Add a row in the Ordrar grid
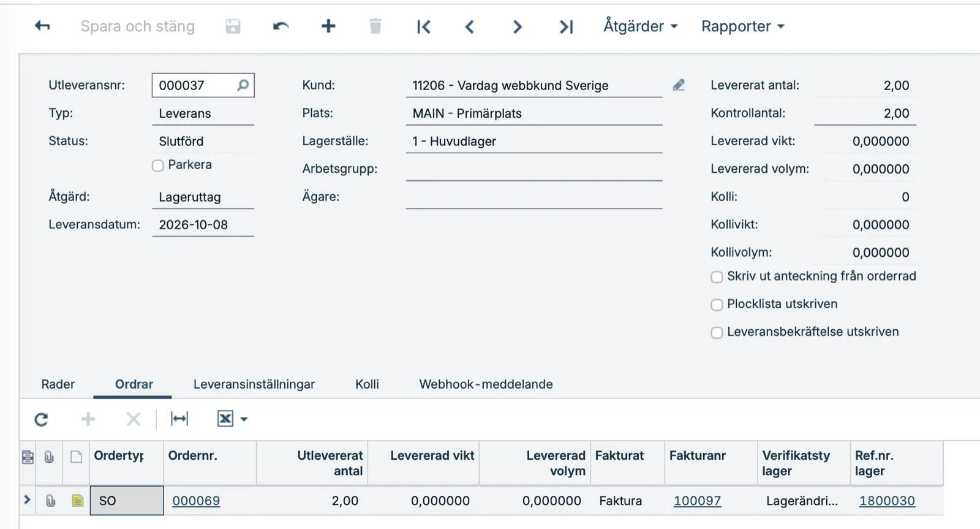This screenshot has height=529, width=980. click(88, 419)
